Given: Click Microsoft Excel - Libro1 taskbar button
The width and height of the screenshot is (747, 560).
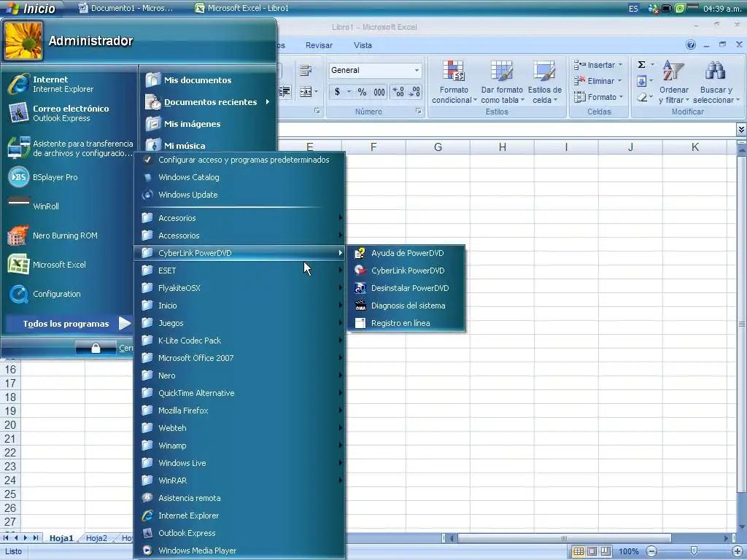Looking at the screenshot, I should click(x=243, y=8).
